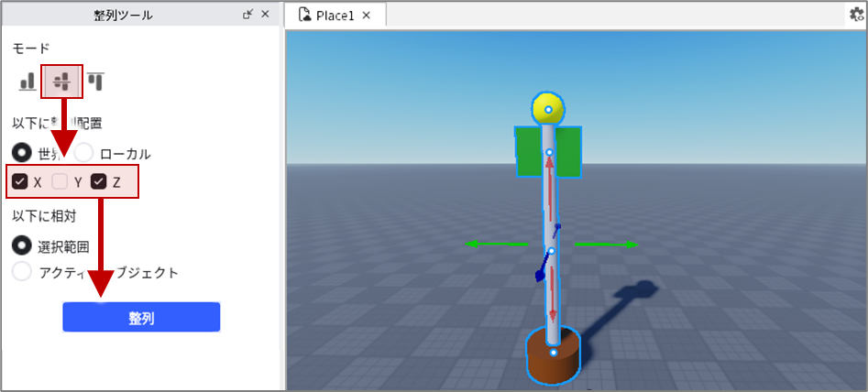The image size is (868, 392).
Task: Click the Place1 tab file icon
Action: tap(304, 15)
